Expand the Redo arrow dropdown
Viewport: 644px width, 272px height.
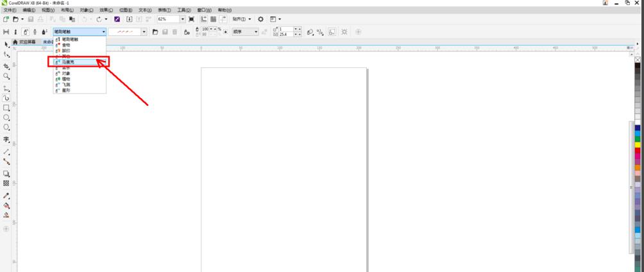[x=106, y=19]
